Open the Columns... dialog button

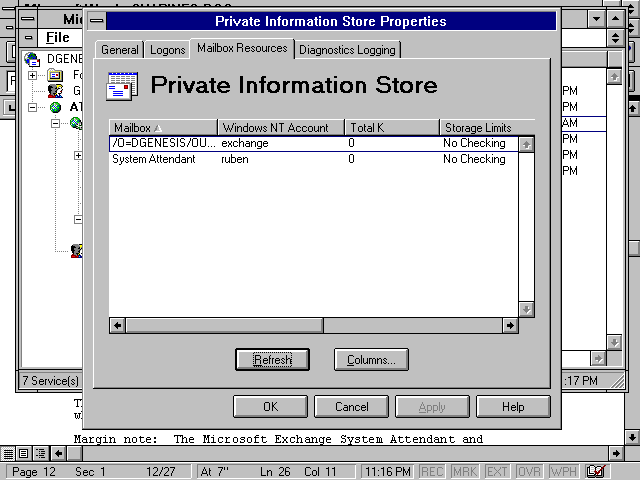(x=371, y=360)
